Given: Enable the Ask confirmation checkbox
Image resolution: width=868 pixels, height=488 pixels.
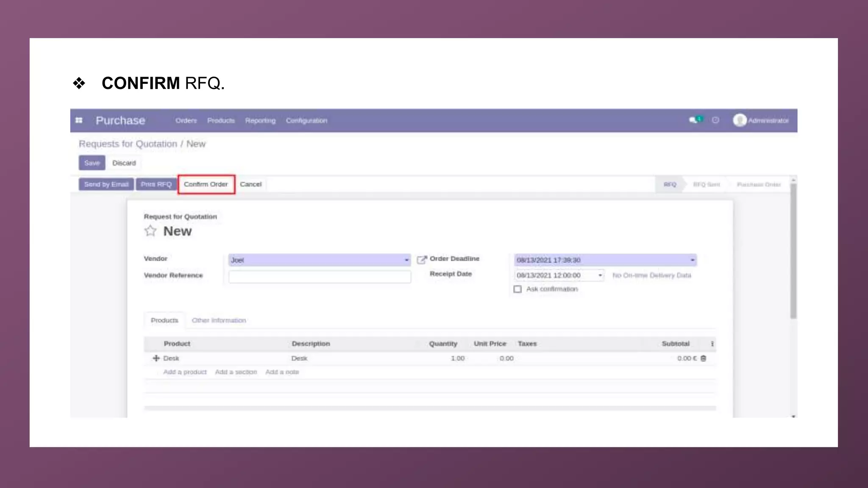Looking at the screenshot, I should point(517,289).
